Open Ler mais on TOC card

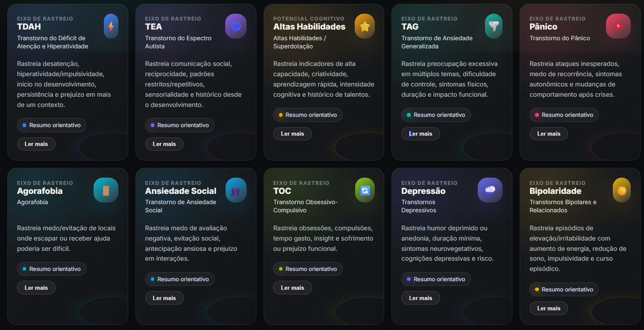point(292,288)
